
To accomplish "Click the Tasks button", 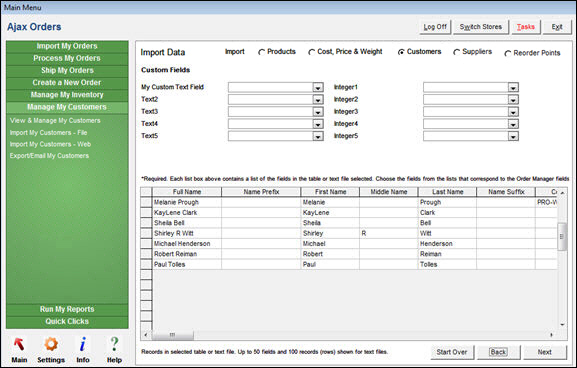I will 525,27.
